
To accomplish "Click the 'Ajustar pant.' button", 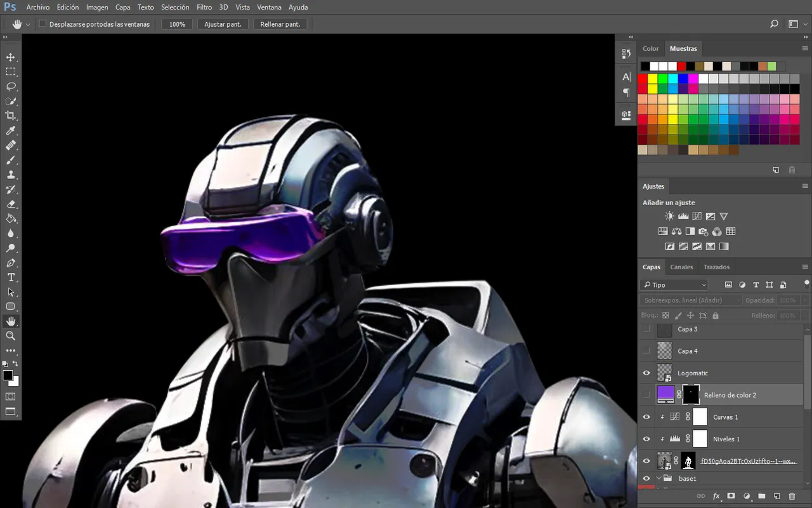I will (223, 24).
